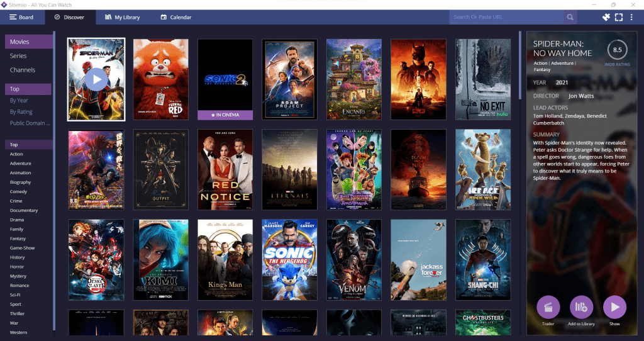Click the search magnifier icon
This screenshot has height=341, width=644.
pos(570,17)
